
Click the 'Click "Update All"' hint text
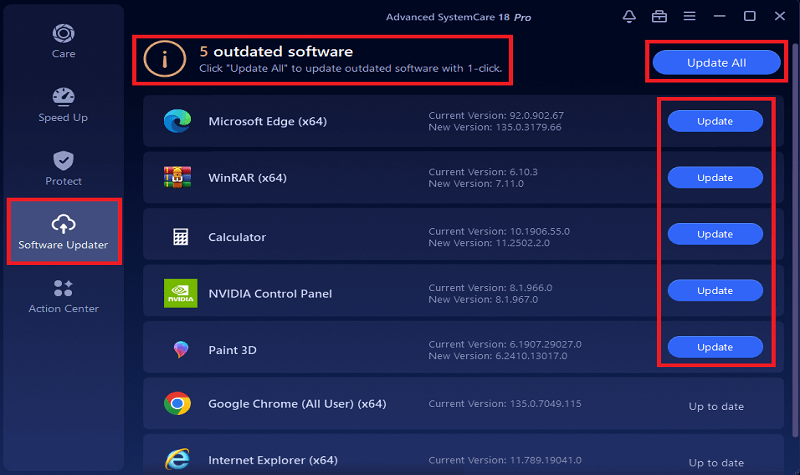[351, 68]
